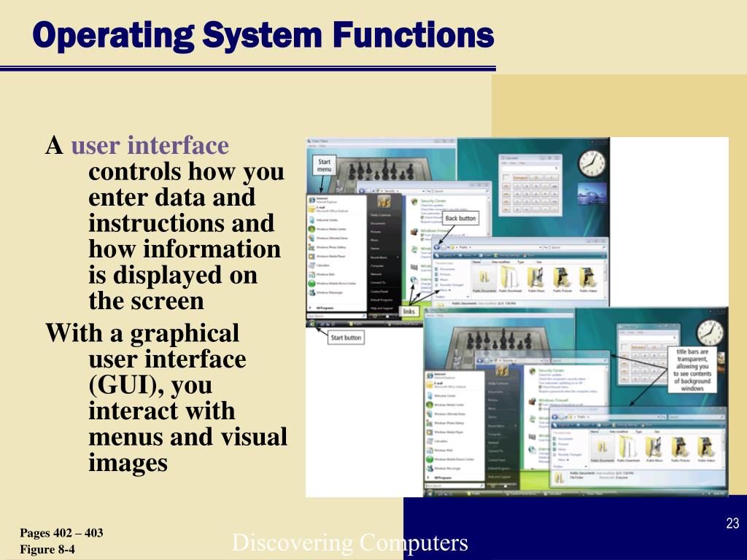Open Internet Explorer in upper screenshot Start menu
Screen dimensions: 747x560
[337, 200]
